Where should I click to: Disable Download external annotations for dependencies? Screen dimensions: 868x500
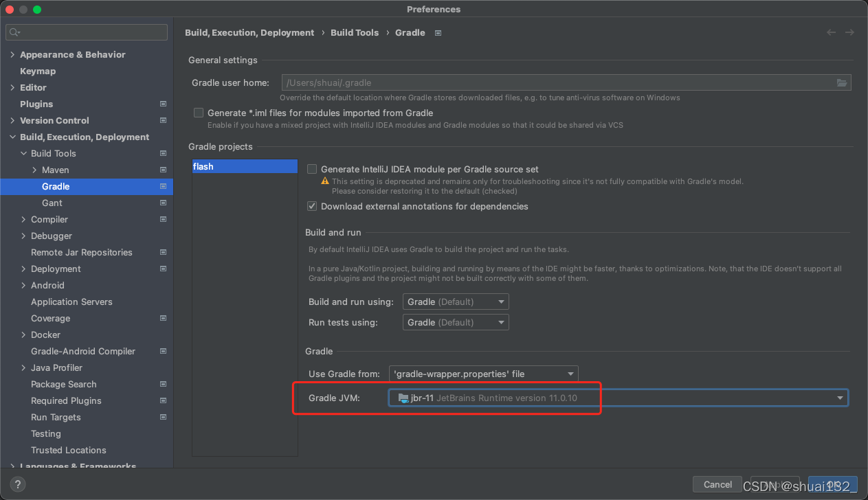[311, 206]
